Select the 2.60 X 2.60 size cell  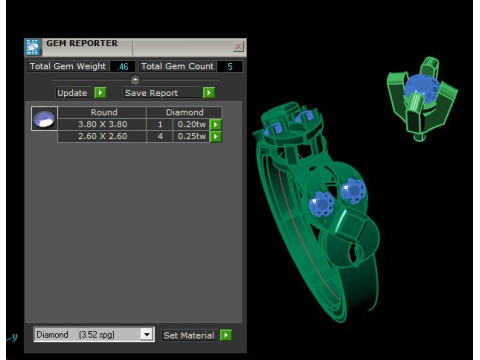(102, 136)
